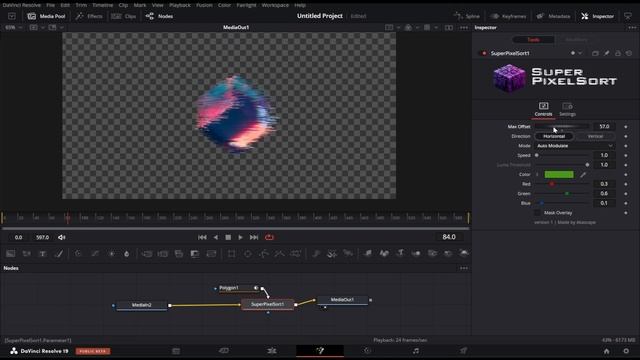Open the Spline editor panel
The image size is (640, 360).
click(x=467, y=16)
